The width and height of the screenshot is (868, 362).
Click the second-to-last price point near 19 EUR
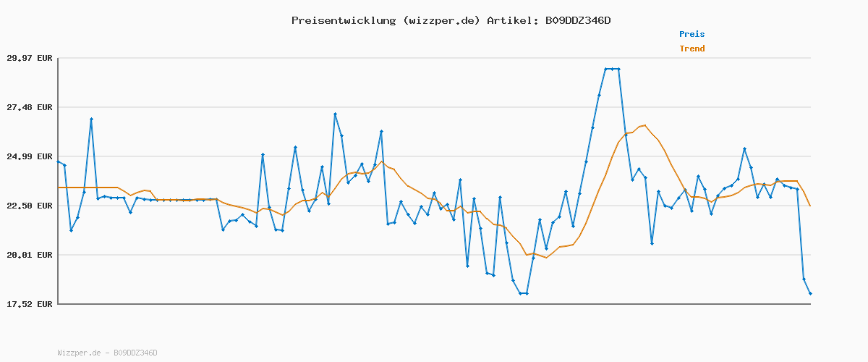click(x=804, y=279)
